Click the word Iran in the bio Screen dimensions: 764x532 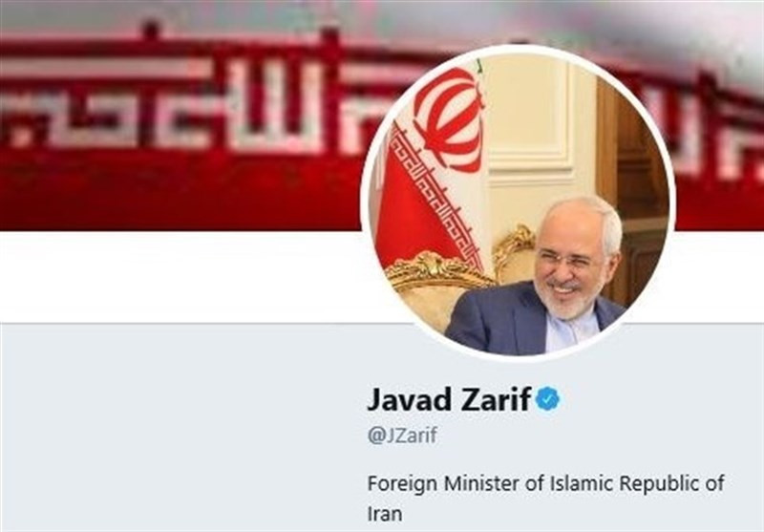point(385,514)
